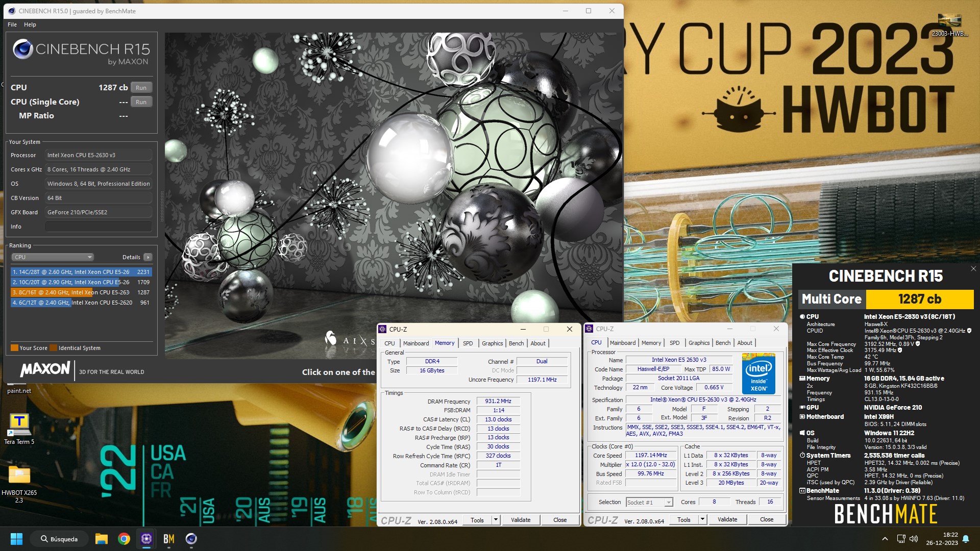
Task: Open the notifications bell in system tray
Action: click(966, 539)
